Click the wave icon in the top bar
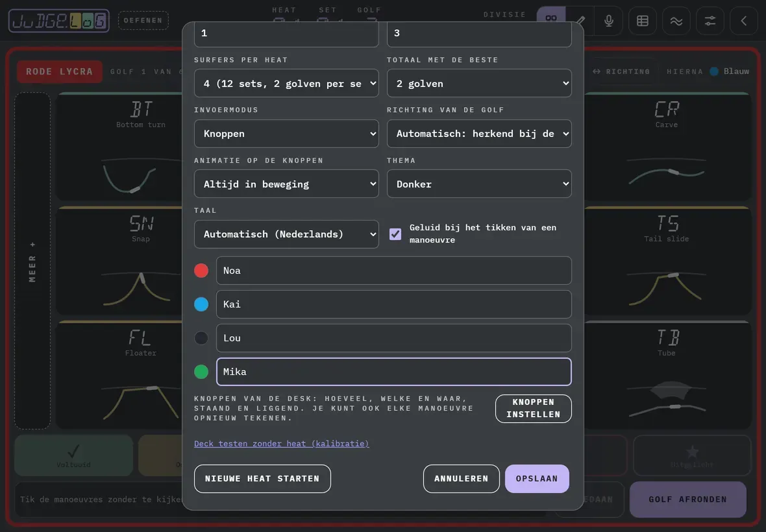766x532 pixels. coord(676,21)
